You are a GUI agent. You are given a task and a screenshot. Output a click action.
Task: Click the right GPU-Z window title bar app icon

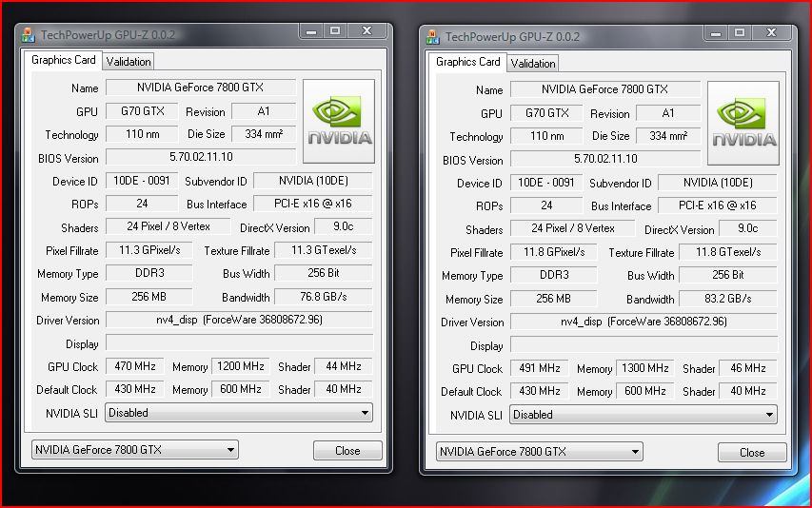[432, 37]
